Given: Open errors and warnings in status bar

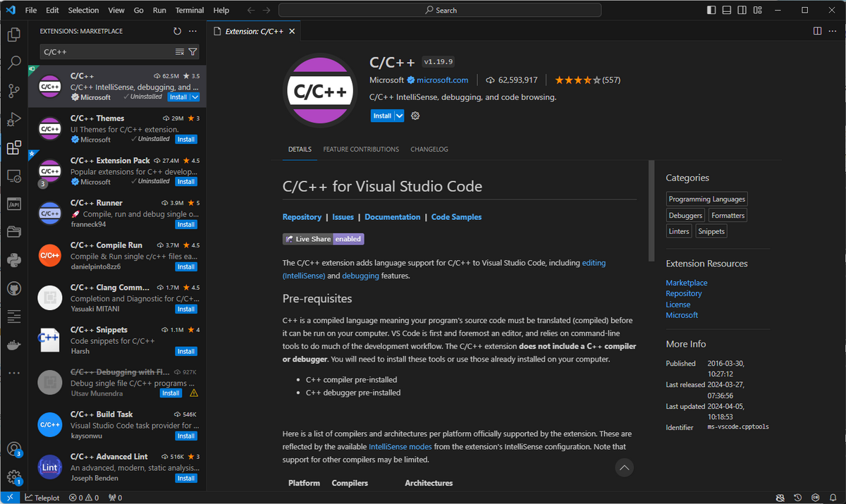Looking at the screenshot, I should (85, 498).
